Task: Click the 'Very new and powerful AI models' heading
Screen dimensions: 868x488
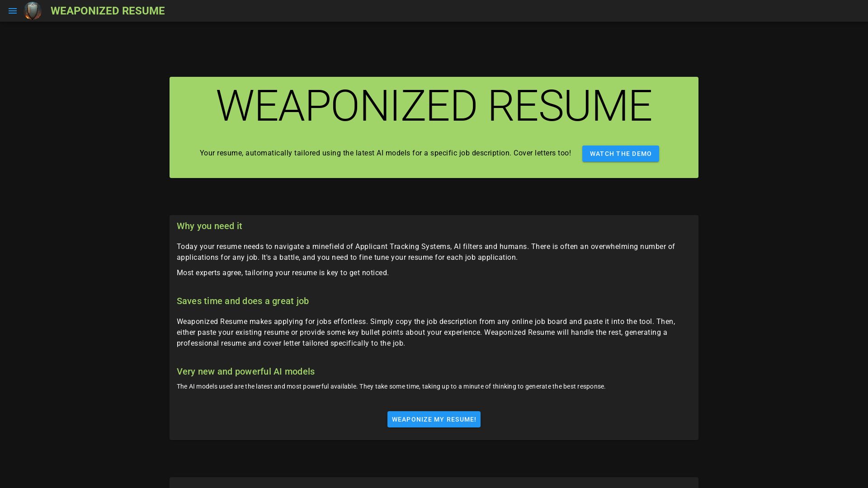Action: tap(245, 371)
